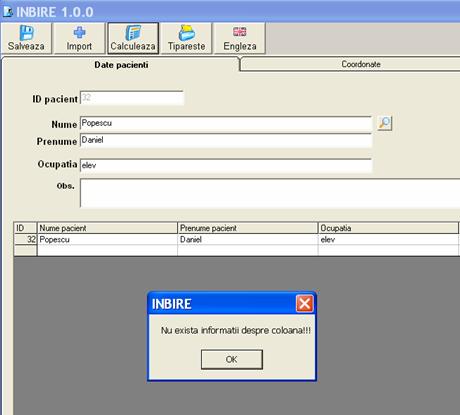
Task: Click the Ocupatia field containing elev
Action: point(226,165)
